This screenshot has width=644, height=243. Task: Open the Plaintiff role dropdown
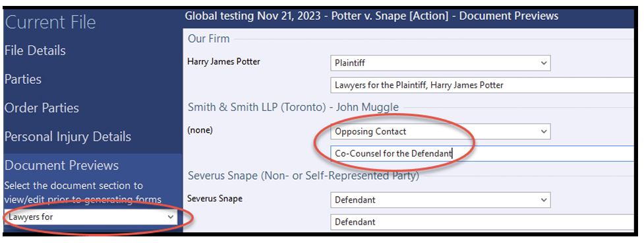(x=440, y=63)
